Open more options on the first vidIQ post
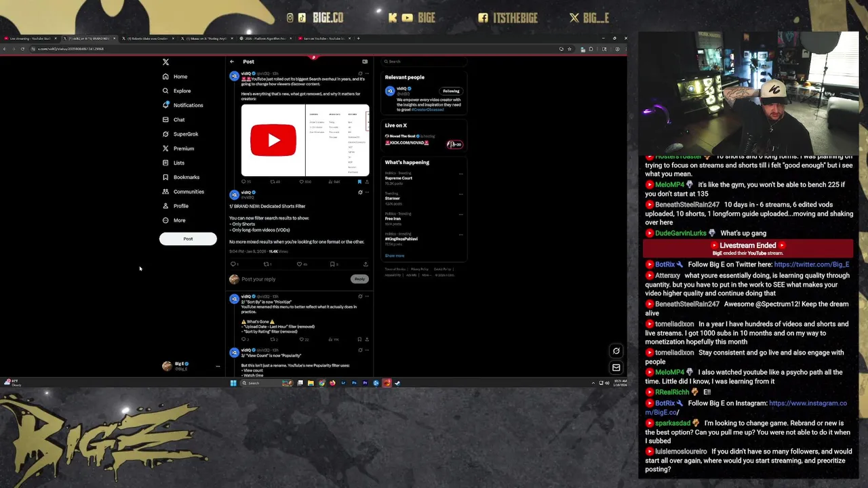Viewport: 868px width, 488px height. point(367,74)
